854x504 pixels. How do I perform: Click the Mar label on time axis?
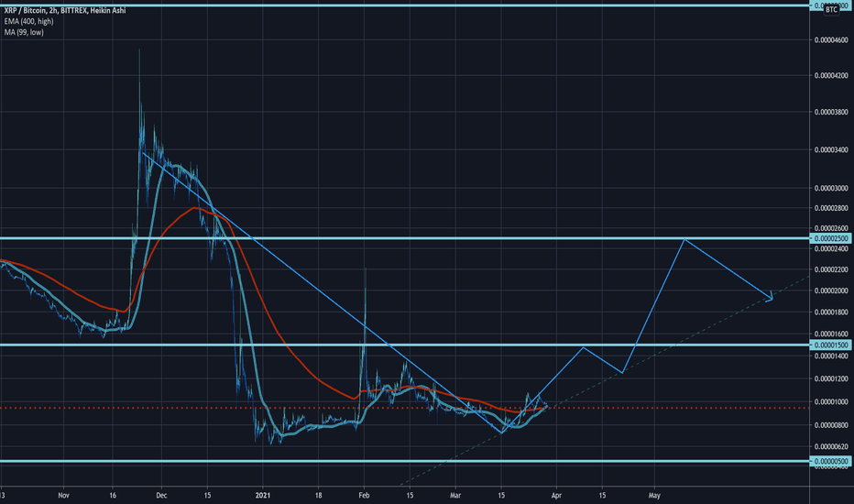(x=455, y=495)
